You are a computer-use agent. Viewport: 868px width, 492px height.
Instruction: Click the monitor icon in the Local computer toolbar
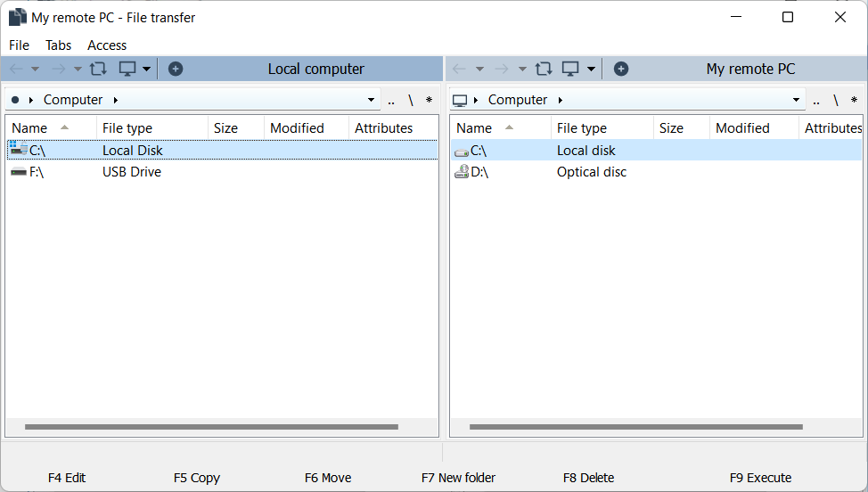click(x=127, y=69)
